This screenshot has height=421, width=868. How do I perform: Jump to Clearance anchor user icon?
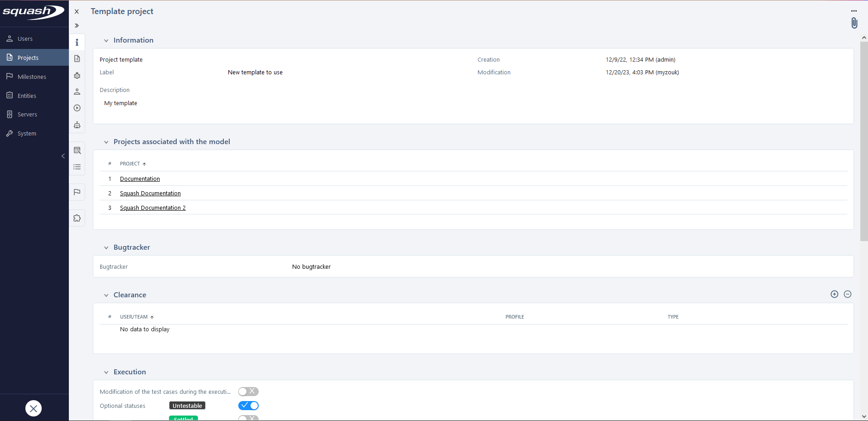tap(77, 92)
